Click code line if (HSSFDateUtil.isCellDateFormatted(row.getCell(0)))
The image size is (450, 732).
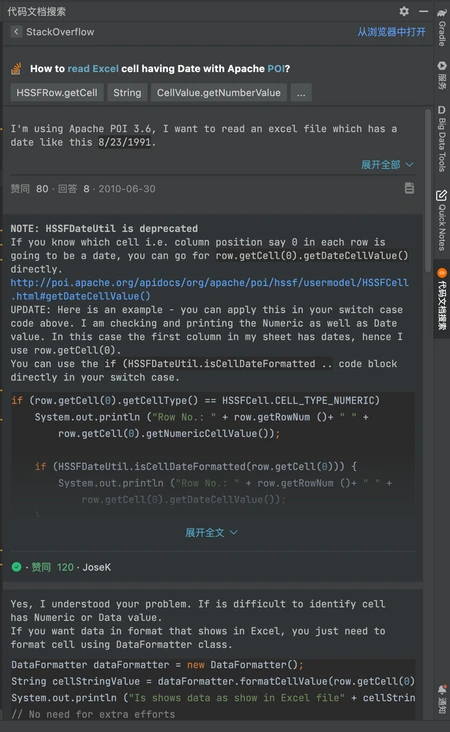tap(196, 466)
